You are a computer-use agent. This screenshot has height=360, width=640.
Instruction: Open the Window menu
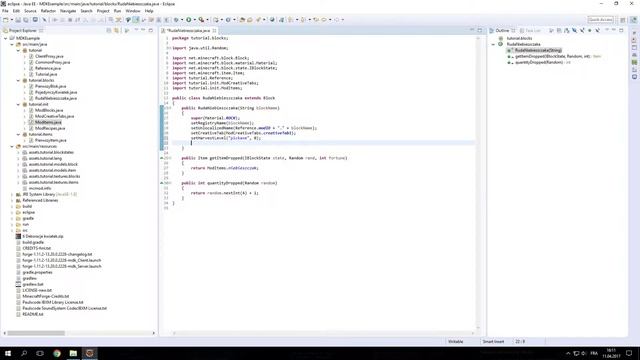click(x=133, y=11)
